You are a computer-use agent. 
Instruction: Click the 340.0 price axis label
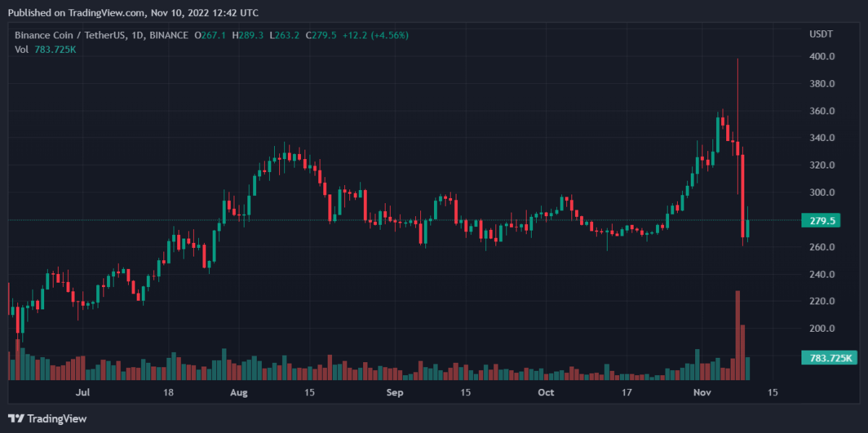click(822, 138)
